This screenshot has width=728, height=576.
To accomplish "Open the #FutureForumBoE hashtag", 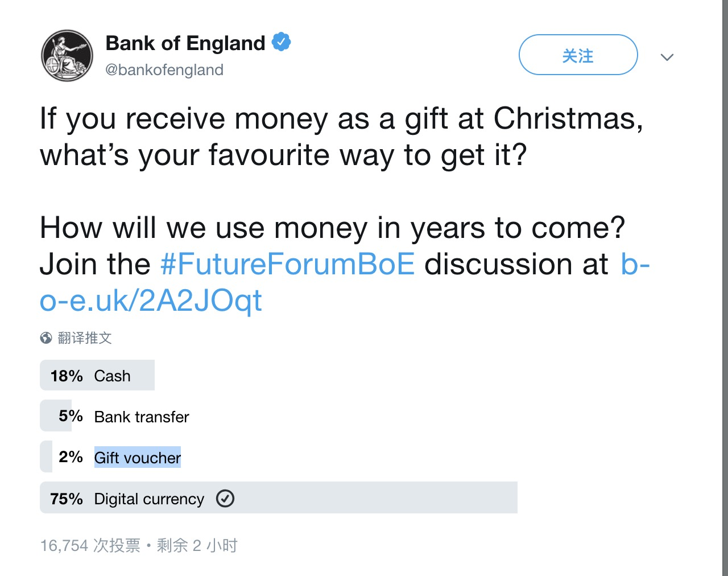I will (x=287, y=264).
